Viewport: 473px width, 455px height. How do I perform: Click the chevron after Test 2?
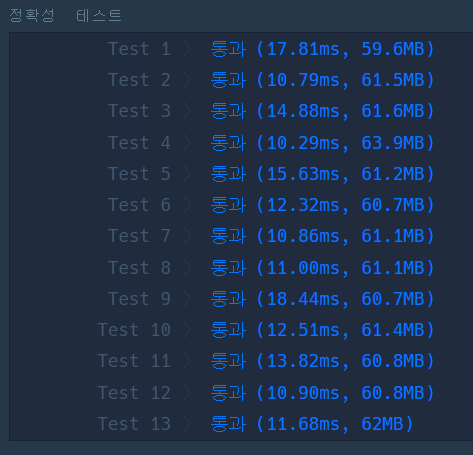[188, 80]
